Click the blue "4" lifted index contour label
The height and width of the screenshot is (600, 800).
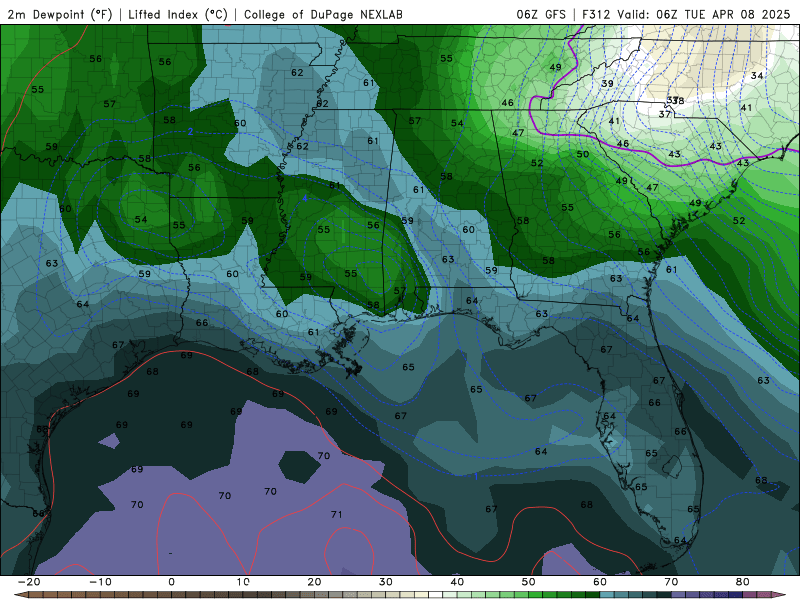tap(305, 198)
